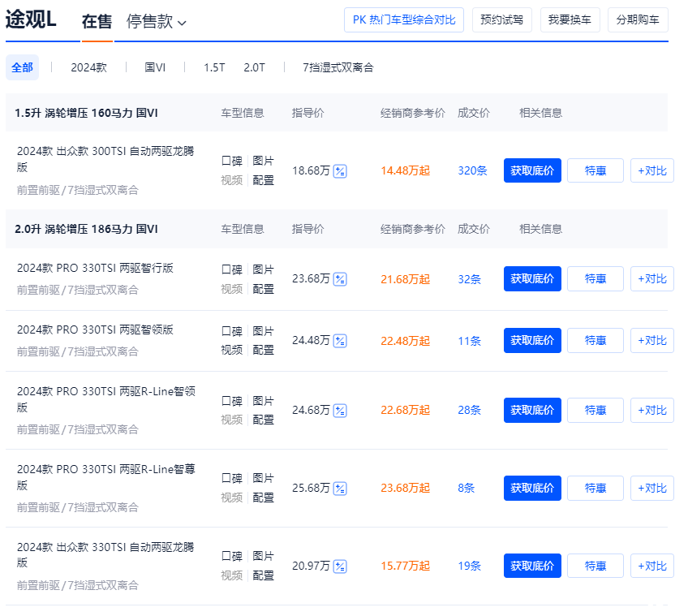
Task: Click 分期购车 installment button
Action: pyautogui.click(x=638, y=19)
